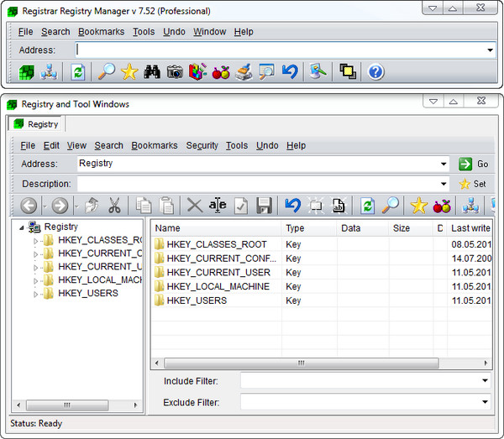Open the Include Filter dropdown
504x439 pixels.
click(x=485, y=381)
